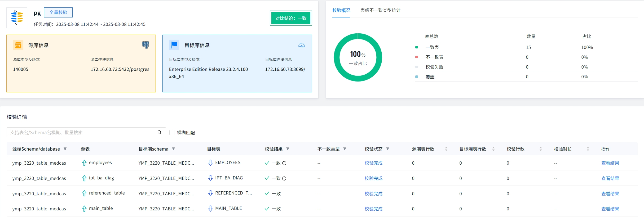Open filter for 校验结果 column
Viewport: 644px width, 217px height.
pos(288,149)
